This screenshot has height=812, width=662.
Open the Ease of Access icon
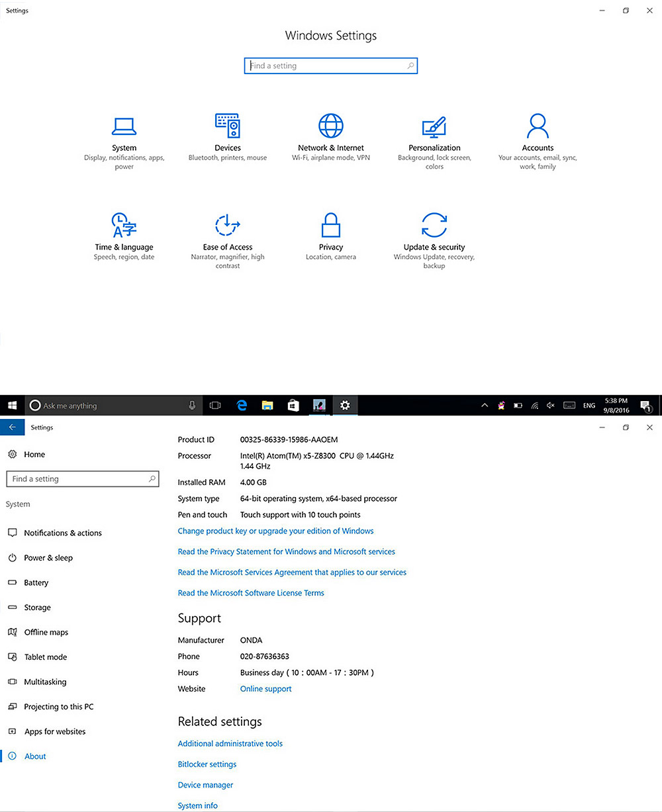pos(227,225)
